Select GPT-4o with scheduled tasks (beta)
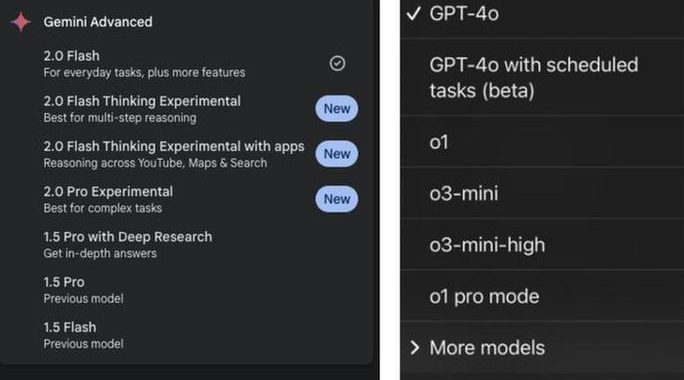The image size is (684, 380). click(x=542, y=78)
